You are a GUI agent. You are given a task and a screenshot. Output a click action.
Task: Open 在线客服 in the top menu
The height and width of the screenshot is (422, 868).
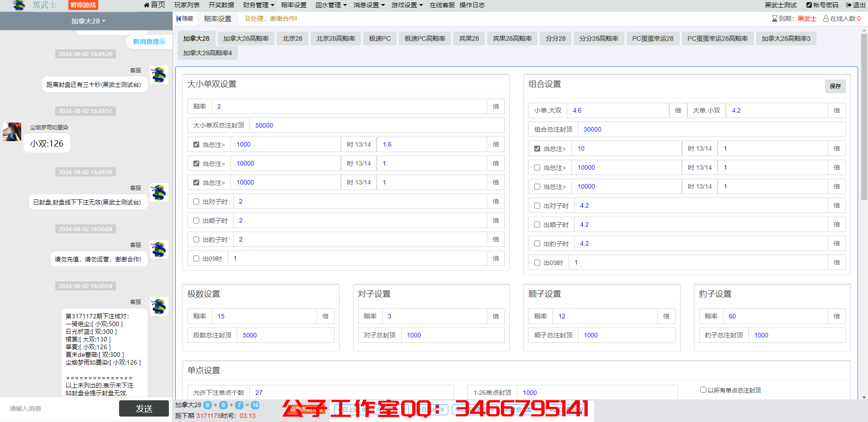tap(442, 5)
